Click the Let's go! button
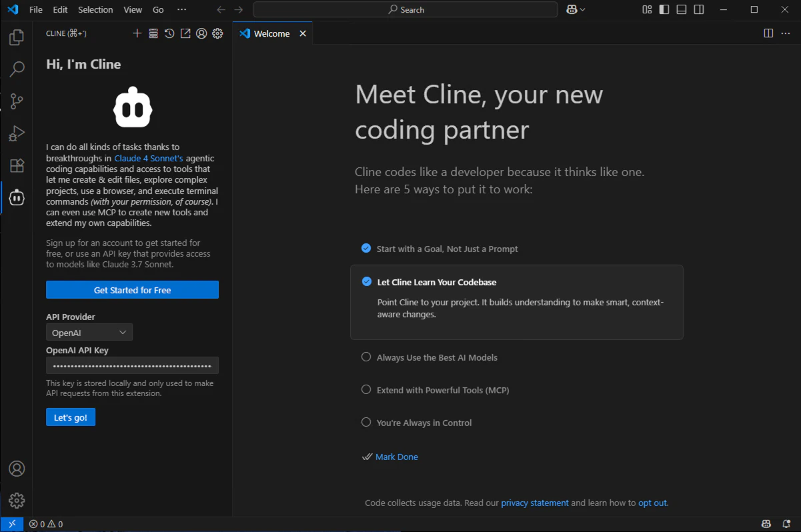801x532 pixels. (x=71, y=417)
